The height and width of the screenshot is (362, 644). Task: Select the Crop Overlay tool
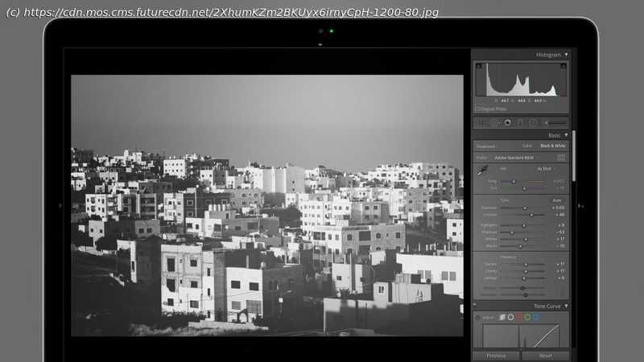[482, 123]
